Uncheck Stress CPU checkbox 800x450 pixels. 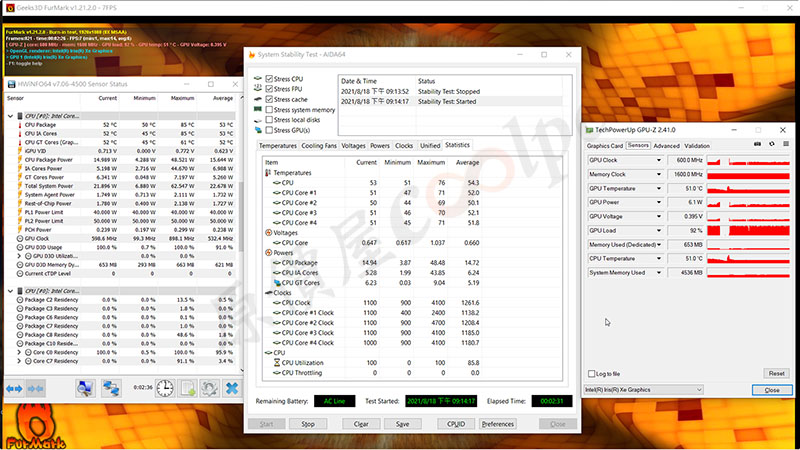pyautogui.click(x=269, y=79)
